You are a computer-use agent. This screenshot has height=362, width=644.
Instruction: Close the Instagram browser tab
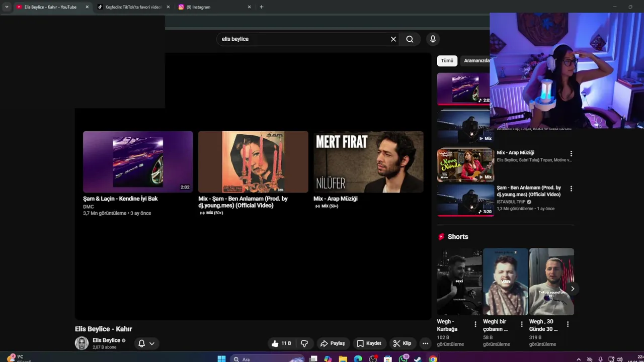coord(249,7)
